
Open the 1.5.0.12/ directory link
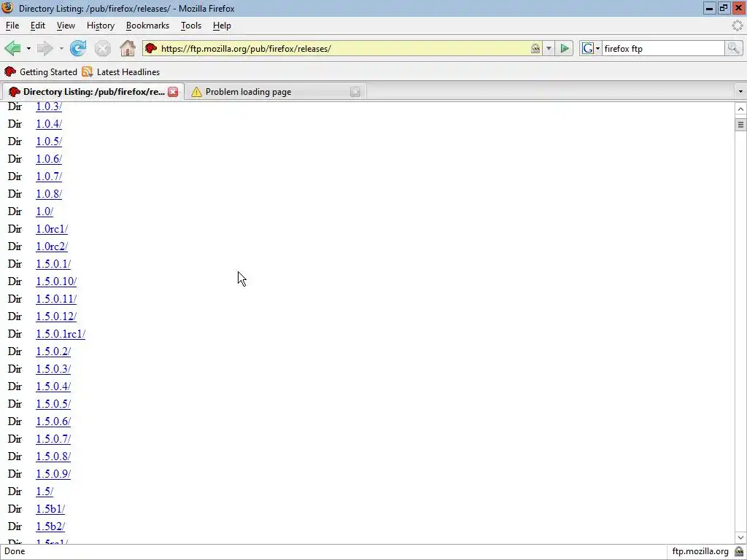(56, 316)
